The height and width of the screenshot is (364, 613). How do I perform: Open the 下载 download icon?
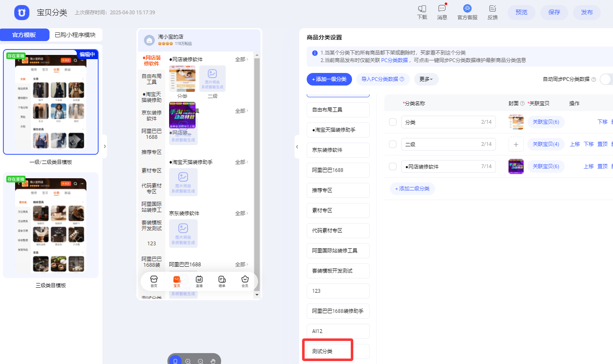tap(422, 9)
